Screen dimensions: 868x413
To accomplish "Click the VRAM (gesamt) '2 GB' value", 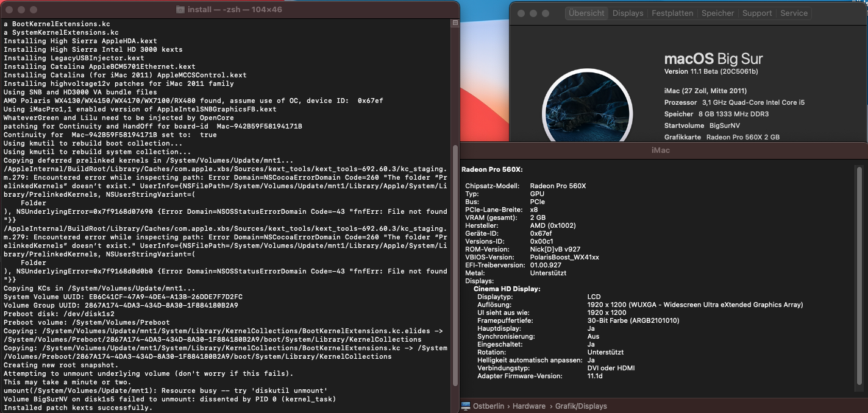I will [538, 217].
